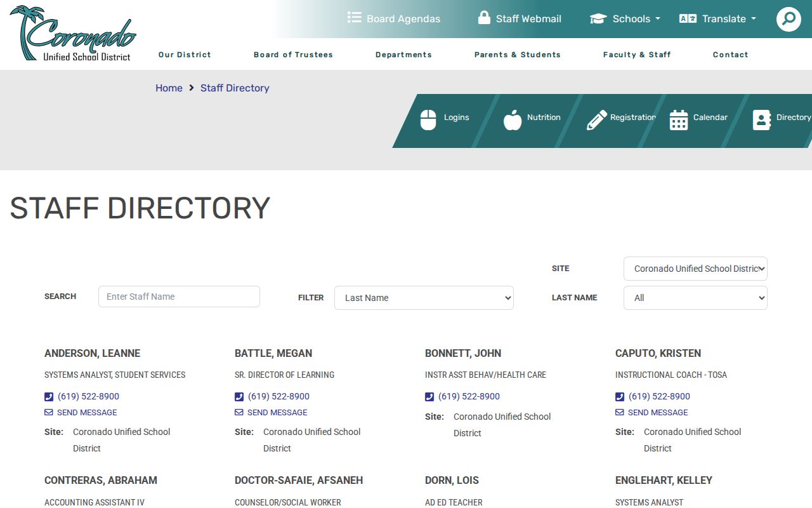Click the STAFF DIRECTORY page heading
812x508 pixels.
point(140,208)
